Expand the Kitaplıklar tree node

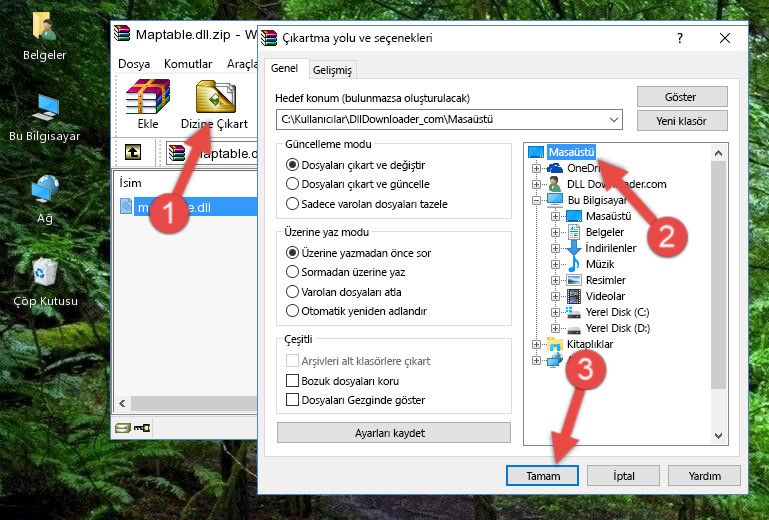click(537, 344)
